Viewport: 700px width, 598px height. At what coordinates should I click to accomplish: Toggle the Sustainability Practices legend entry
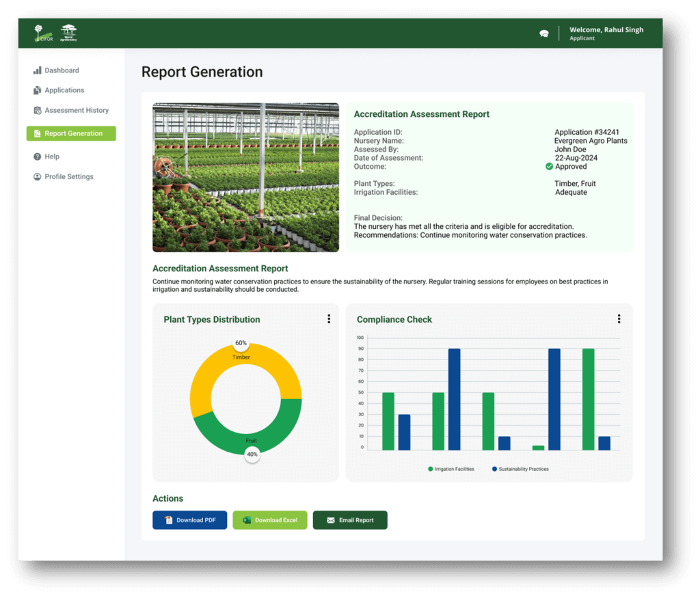(x=526, y=469)
